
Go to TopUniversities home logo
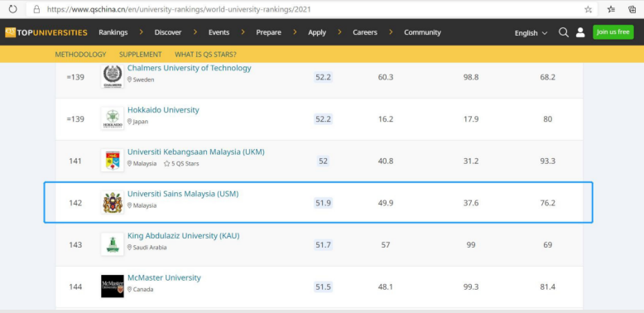click(46, 32)
